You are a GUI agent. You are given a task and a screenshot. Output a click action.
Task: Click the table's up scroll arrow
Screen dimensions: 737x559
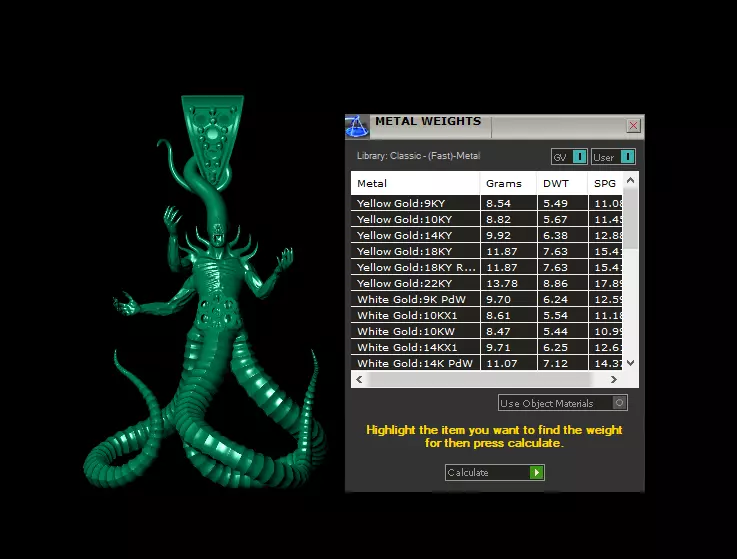pos(631,180)
